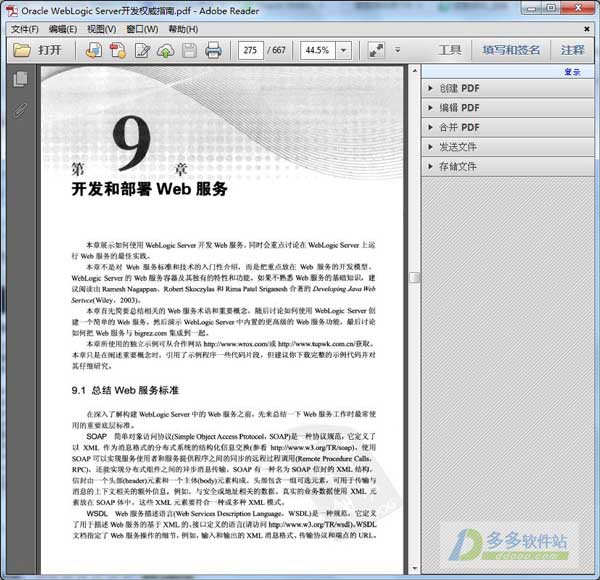Open the 视图(V) menu
The width and height of the screenshot is (600, 580).
point(101,29)
